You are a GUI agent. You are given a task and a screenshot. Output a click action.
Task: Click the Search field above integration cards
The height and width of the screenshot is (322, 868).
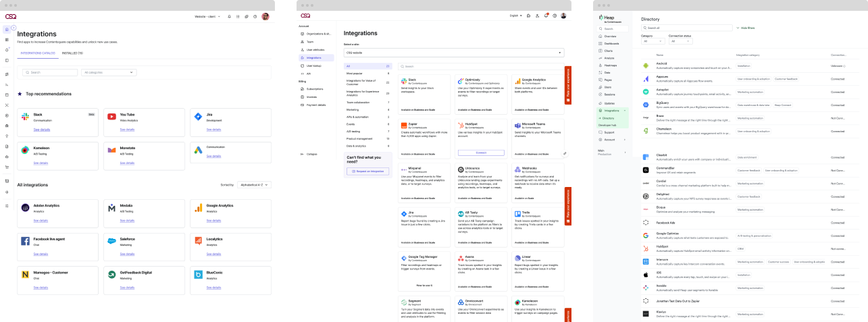pyautogui.click(x=480, y=66)
